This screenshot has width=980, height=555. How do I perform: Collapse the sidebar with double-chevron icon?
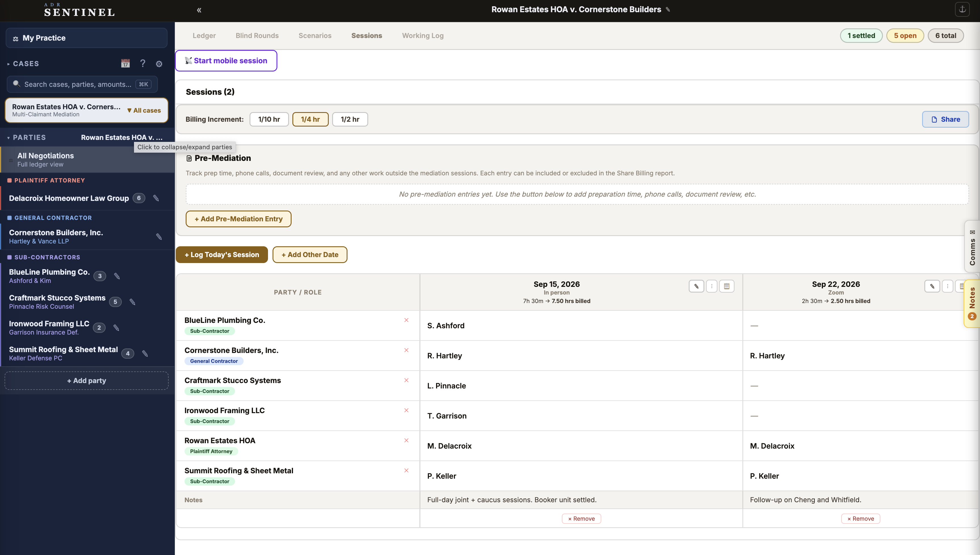[199, 10]
